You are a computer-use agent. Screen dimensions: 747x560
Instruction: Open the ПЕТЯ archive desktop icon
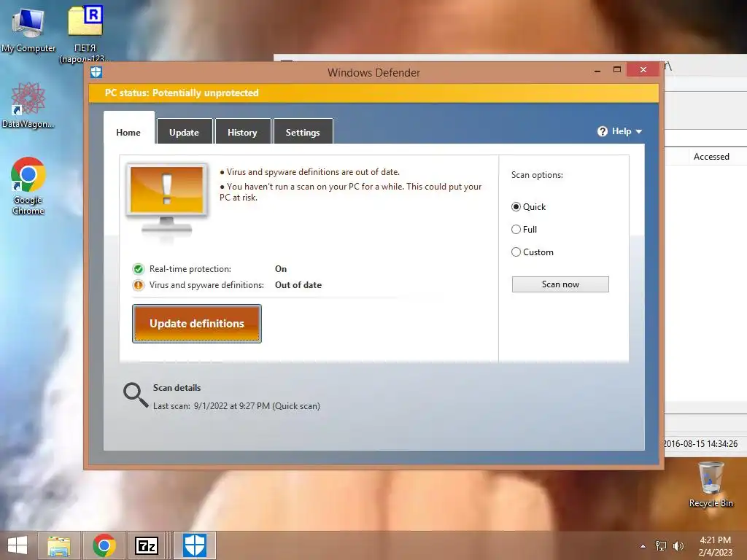pyautogui.click(x=85, y=34)
